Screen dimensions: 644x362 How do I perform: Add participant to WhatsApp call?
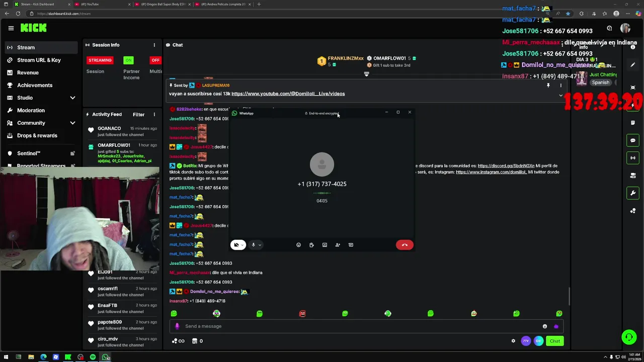(338, 245)
